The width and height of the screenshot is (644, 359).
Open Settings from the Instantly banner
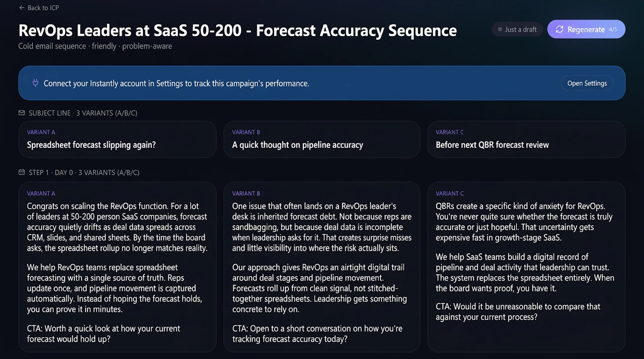[x=587, y=83]
